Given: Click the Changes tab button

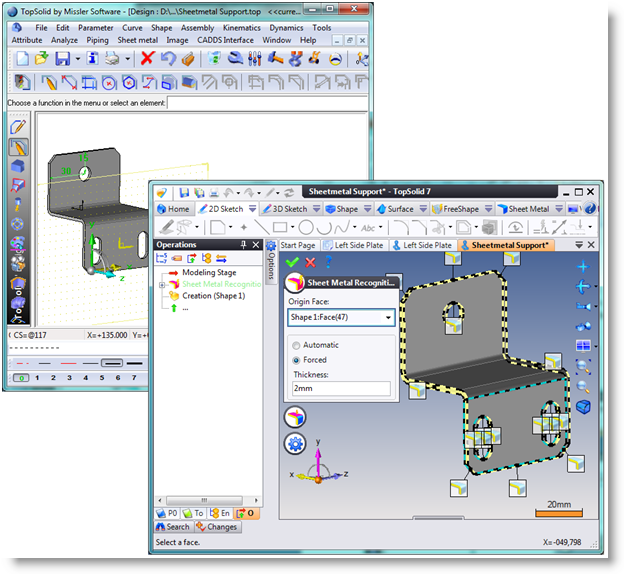Looking at the screenshot, I should point(216,527).
